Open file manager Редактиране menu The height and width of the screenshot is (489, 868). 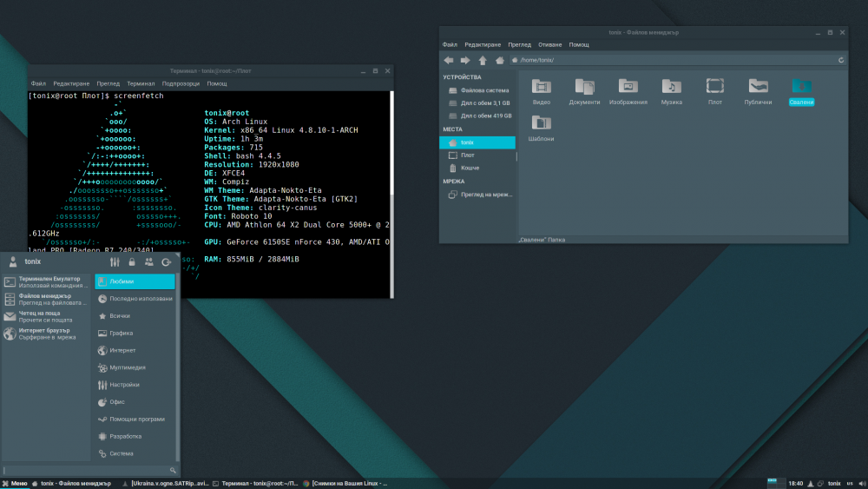point(483,45)
